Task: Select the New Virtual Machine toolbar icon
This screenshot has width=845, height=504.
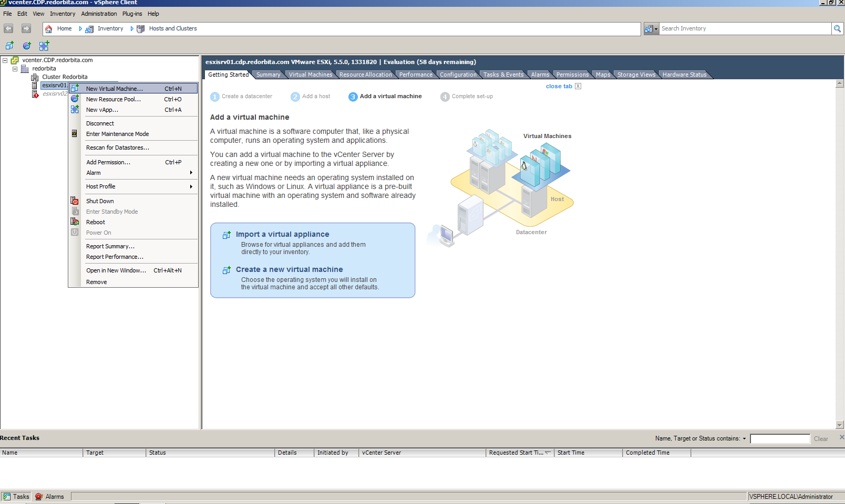Action: (x=9, y=46)
